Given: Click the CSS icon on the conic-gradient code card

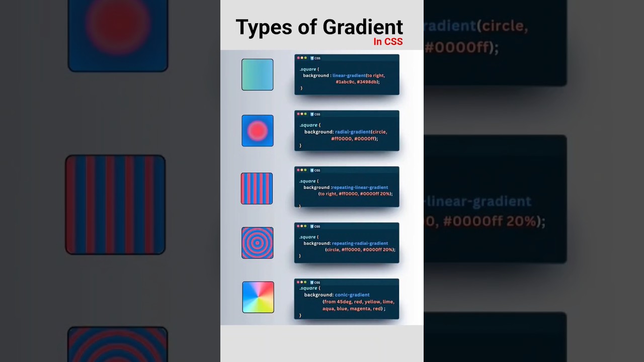Looking at the screenshot, I should [x=312, y=282].
